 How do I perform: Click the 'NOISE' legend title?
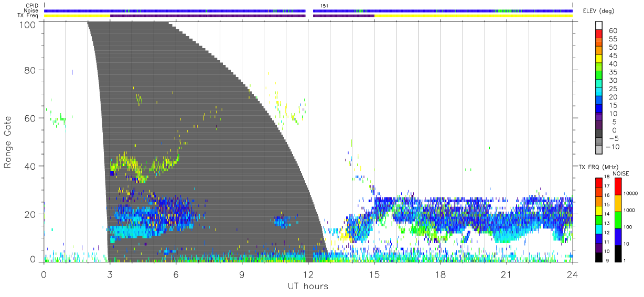[x=620, y=173]
